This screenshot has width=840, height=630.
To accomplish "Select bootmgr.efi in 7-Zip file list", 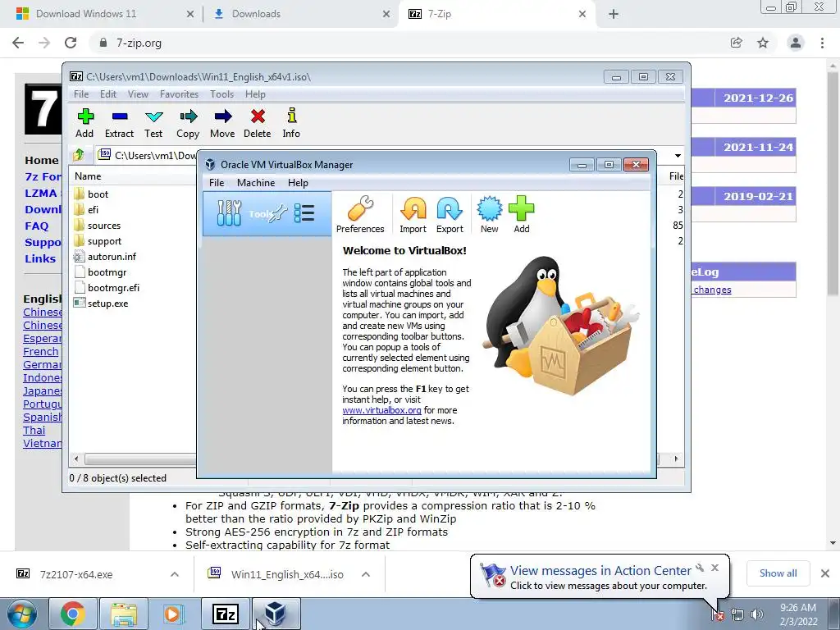I will coord(113,288).
